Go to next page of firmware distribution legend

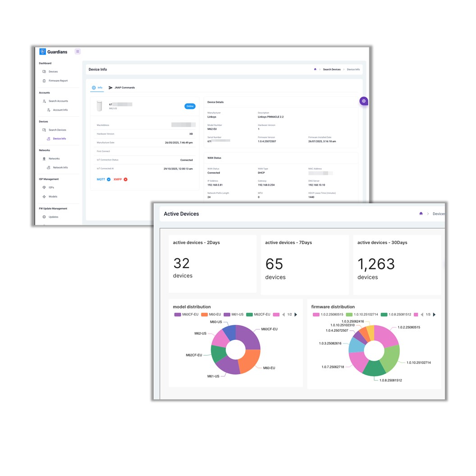tap(434, 315)
